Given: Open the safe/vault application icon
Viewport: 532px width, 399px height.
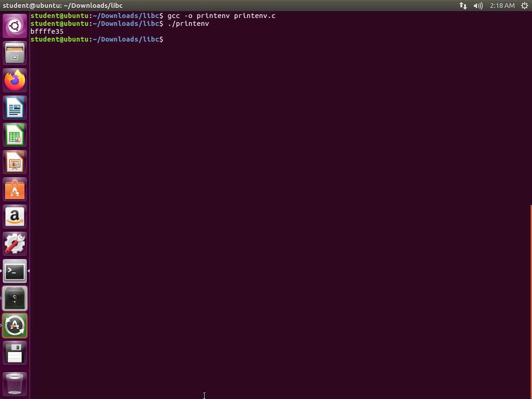Looking at the screenshot, I should [x=15, y=298].
